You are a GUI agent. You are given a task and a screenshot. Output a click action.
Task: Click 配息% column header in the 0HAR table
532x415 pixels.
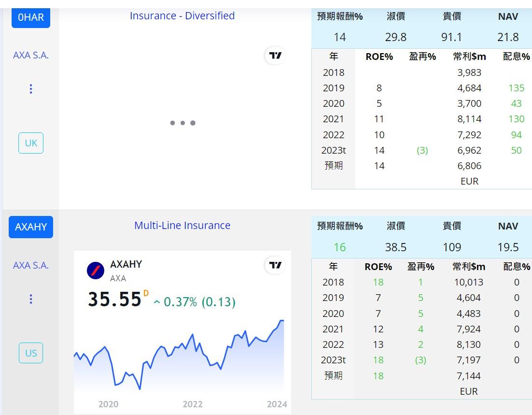(x=516, y=57)
